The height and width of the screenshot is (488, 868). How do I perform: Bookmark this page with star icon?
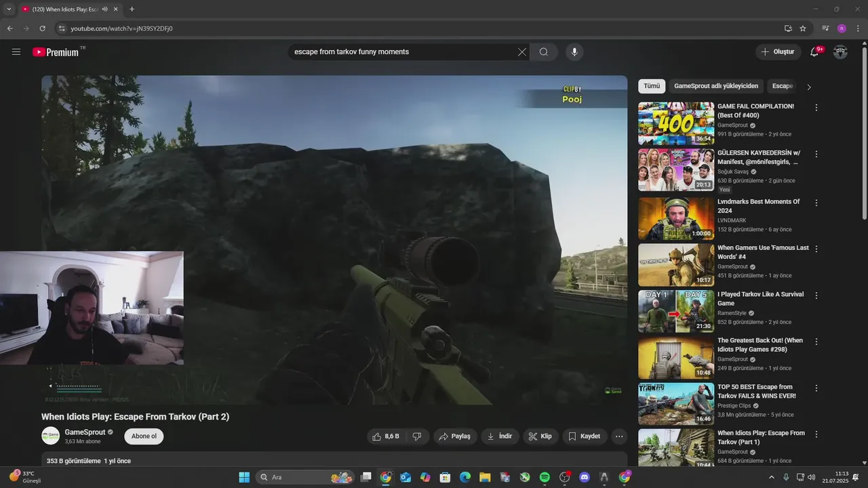803,28
